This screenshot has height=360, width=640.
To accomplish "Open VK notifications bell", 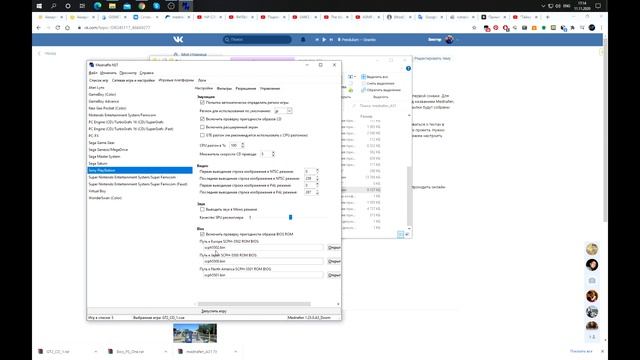I will [303, 40].
